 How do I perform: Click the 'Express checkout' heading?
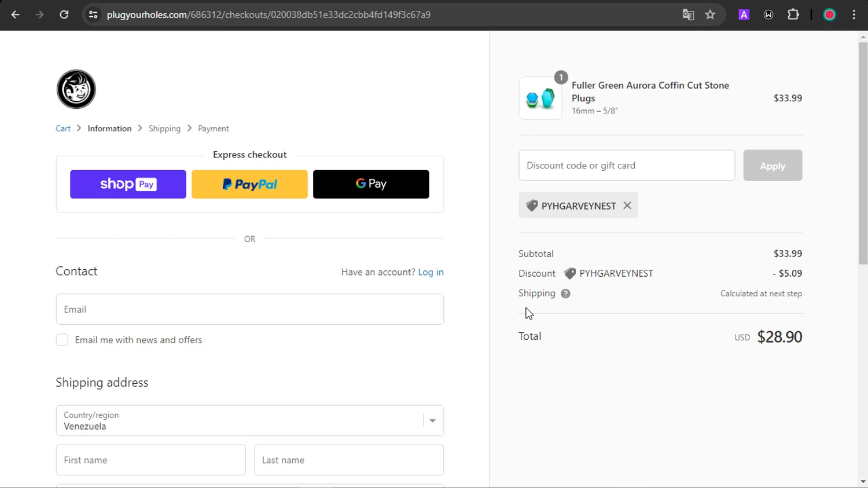pos(249,155)
